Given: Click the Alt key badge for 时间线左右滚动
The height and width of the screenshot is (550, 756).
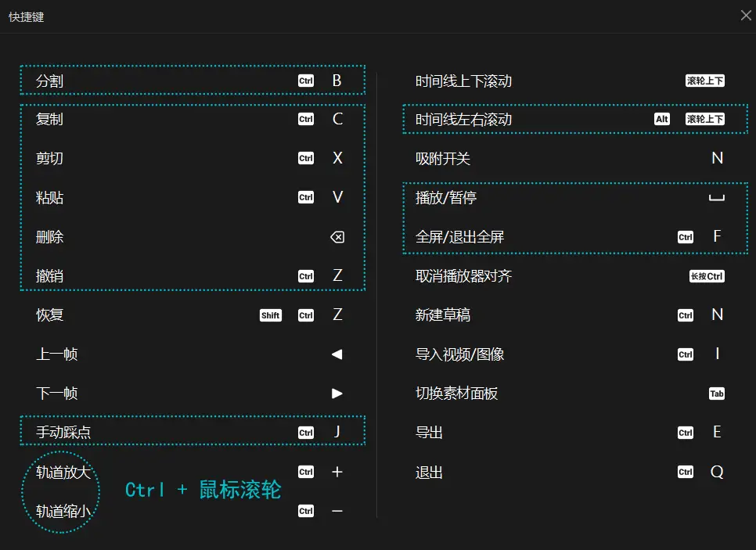Looking at the screenshot, I should 662,120.
